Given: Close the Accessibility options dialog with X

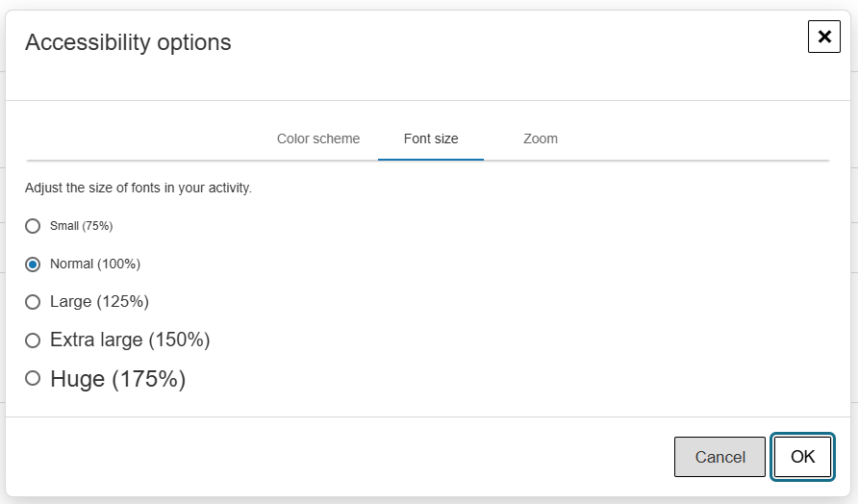Looking at the screenshot, I should (824, 37).
